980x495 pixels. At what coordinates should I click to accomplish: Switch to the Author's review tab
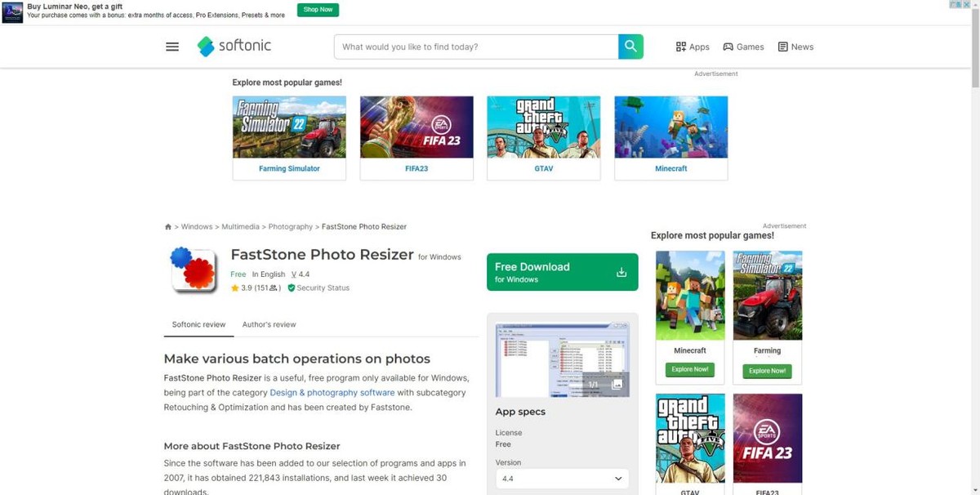[269, 324]
